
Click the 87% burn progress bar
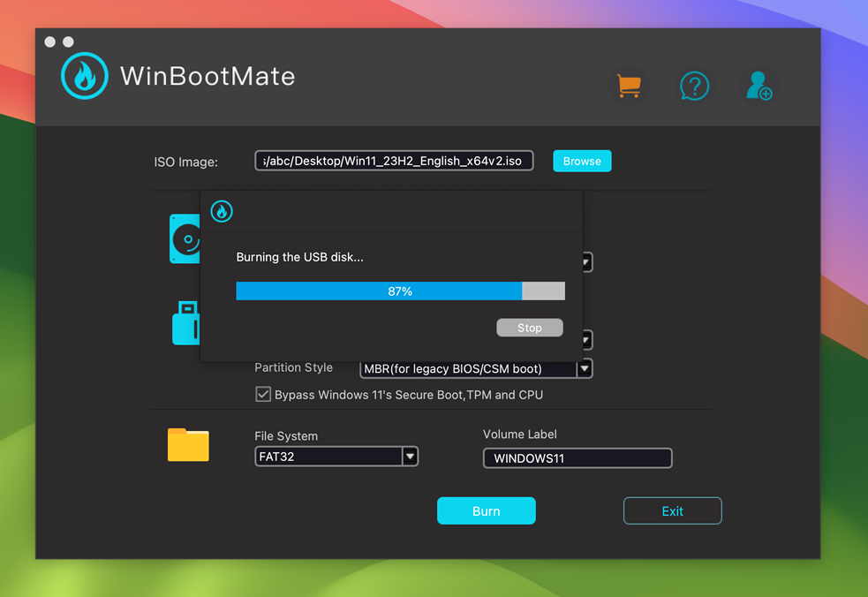[x=400, y=291]
